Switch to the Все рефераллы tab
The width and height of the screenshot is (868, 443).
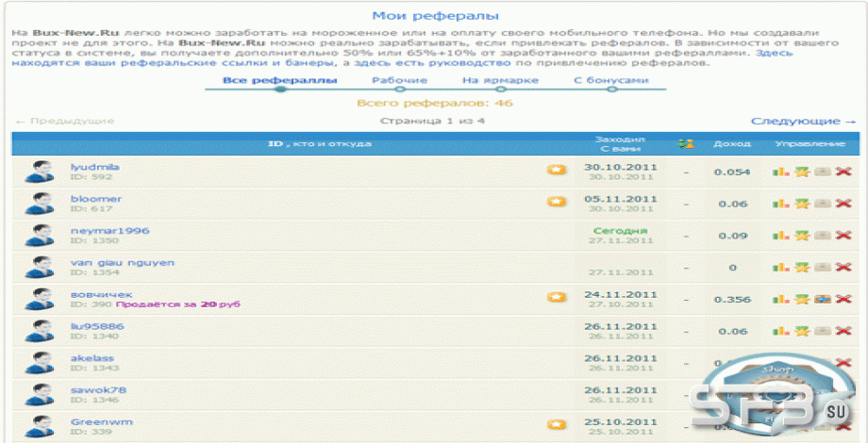pos(280,81)
